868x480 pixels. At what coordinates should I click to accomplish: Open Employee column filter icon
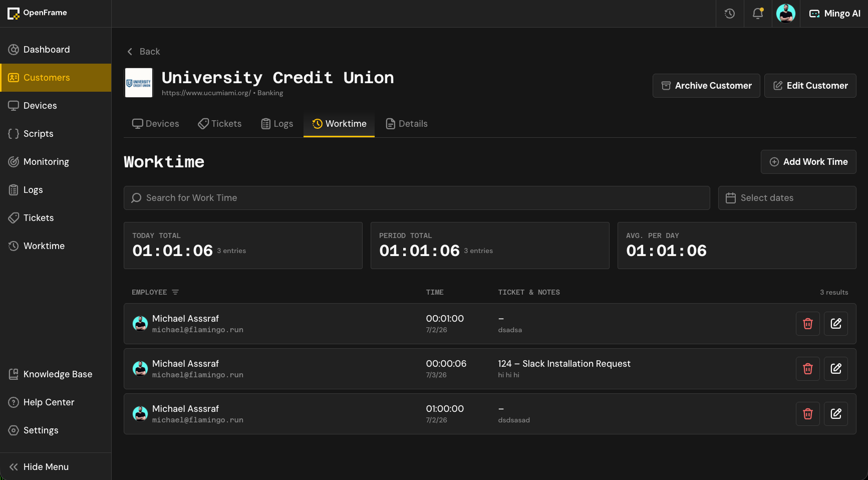(x=175, y=292)
